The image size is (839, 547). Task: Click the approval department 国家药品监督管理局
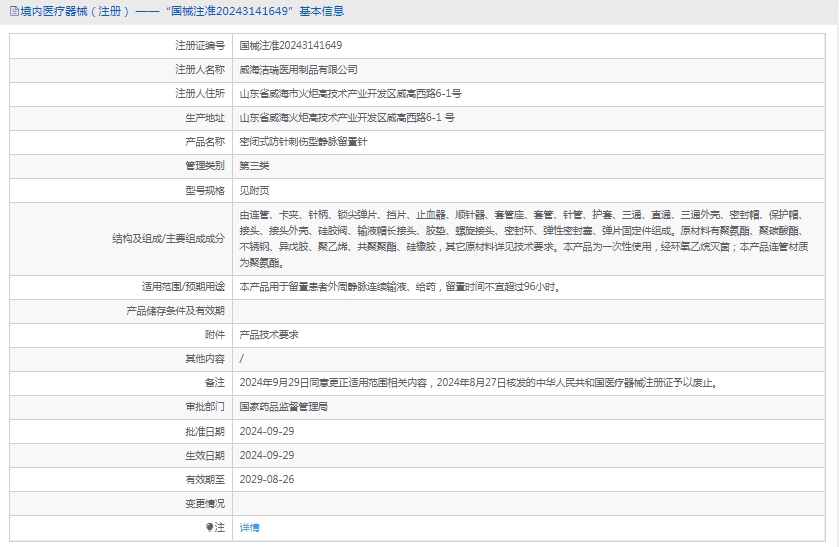283,407
